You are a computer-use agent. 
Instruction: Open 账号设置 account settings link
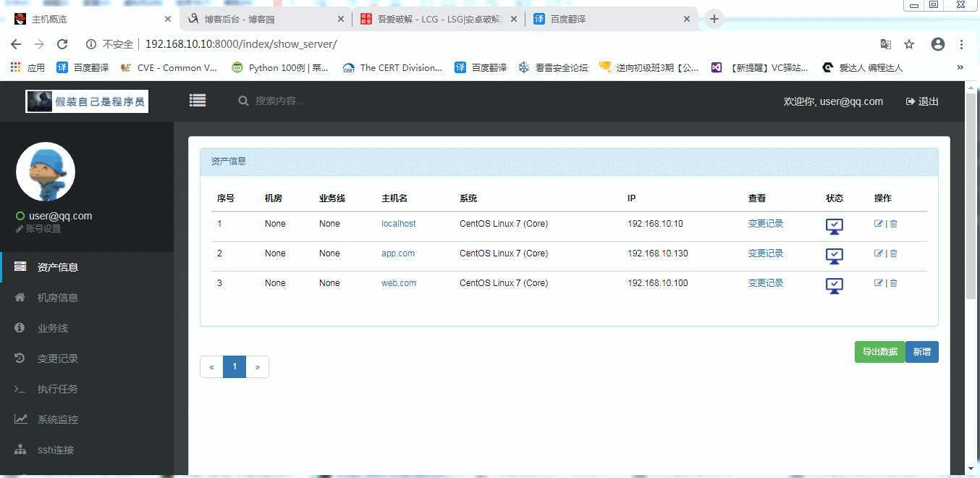tap(38, 229)
